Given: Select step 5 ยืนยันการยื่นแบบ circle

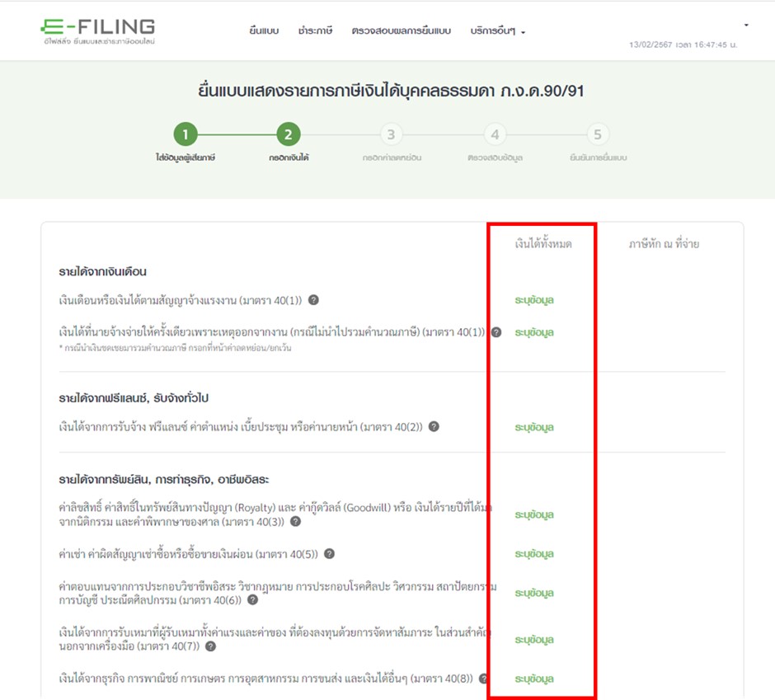Looking at the screenshot, I should coord(598,134).
